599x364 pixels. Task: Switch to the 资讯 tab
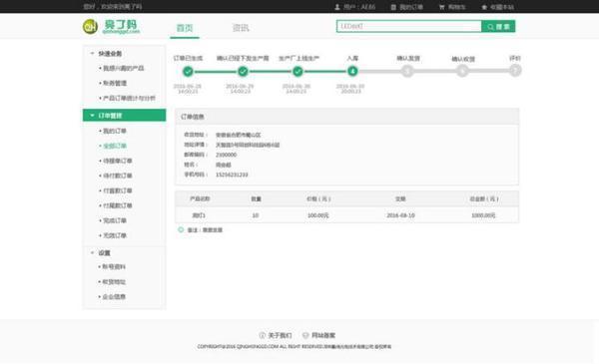coord(241,28)
